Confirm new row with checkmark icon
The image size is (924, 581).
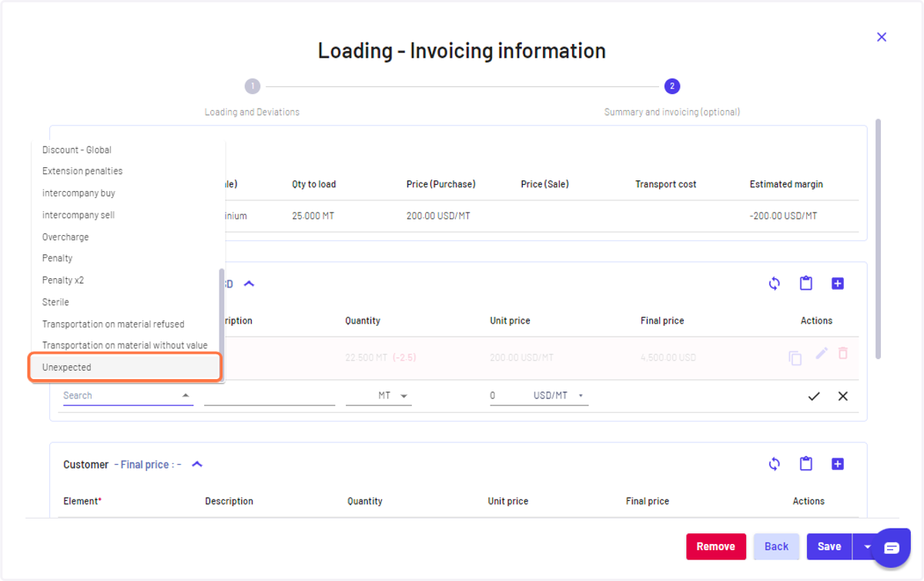(814, 396)
